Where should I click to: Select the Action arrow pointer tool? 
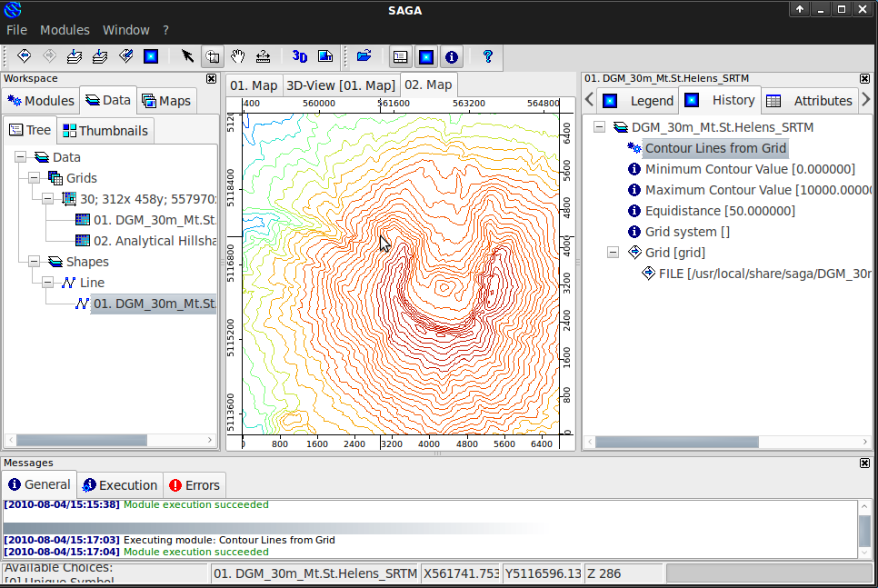(x=187, y=56)
